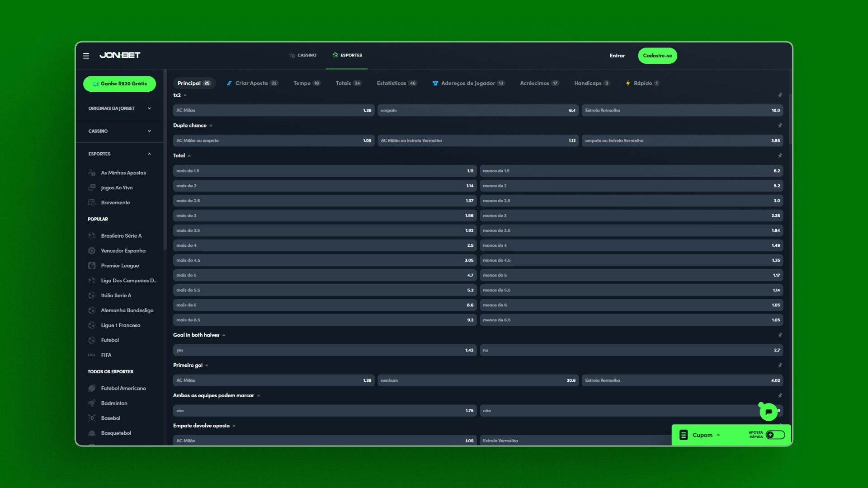This screenshot has width=868, height=488.
Task: Collapse the Dupla chance market group
Action: tap(211, 126)
